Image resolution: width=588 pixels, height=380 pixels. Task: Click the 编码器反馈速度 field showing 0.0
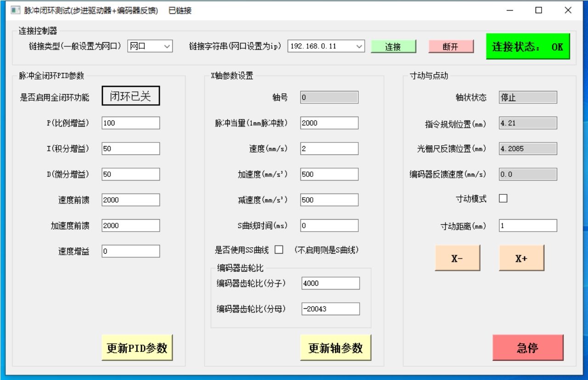coord(528,174)
